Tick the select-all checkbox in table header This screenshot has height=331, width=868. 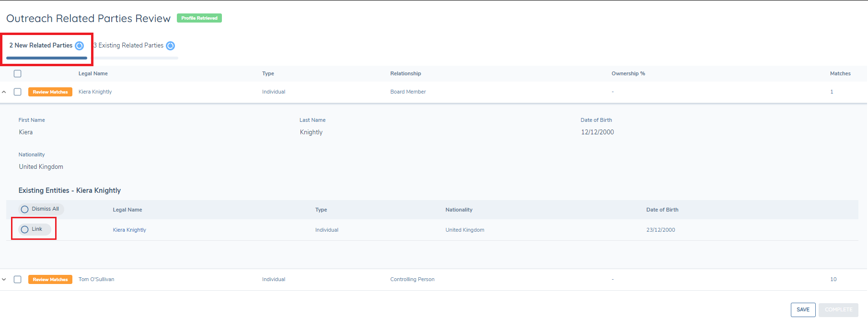(18, 74)
